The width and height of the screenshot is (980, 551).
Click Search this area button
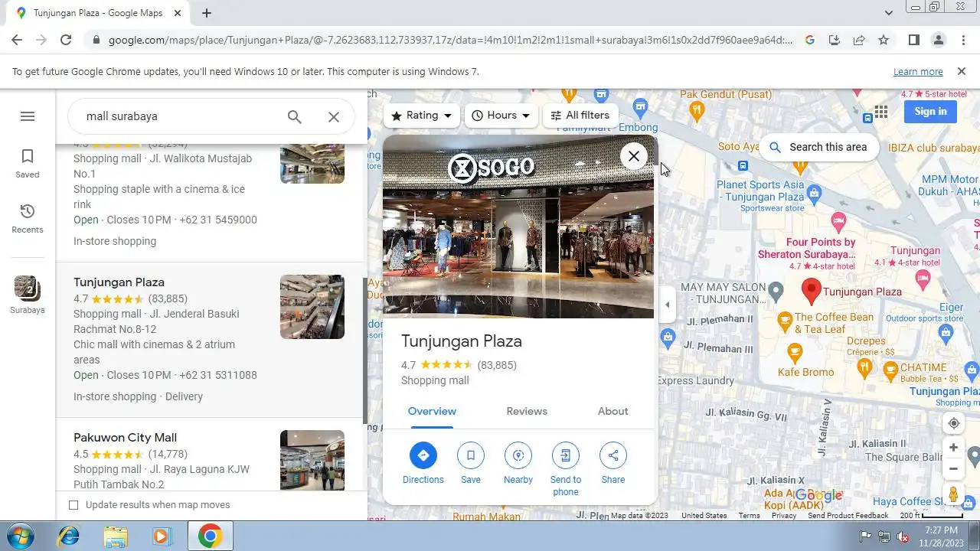[x=818, y=147]
